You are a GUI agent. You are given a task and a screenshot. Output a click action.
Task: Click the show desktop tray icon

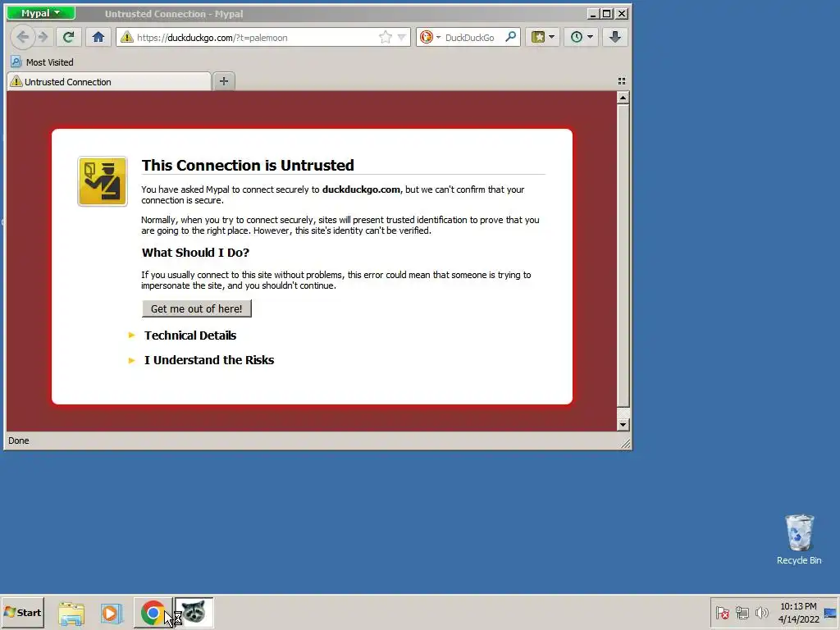point(830,613)
